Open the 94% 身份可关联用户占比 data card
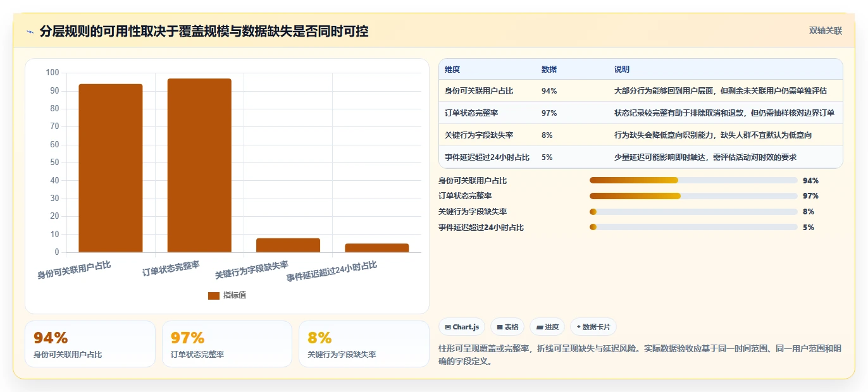The image size is (868, 392). point(90,344)
